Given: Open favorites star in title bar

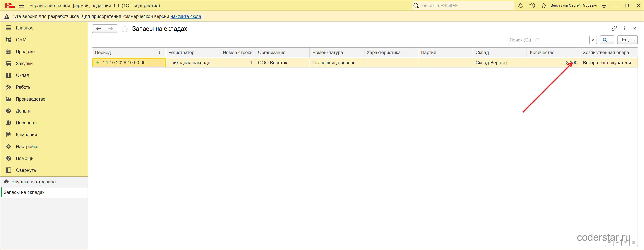Looking at the screenshot, I should pyautogui.click(x=544, y=5).
